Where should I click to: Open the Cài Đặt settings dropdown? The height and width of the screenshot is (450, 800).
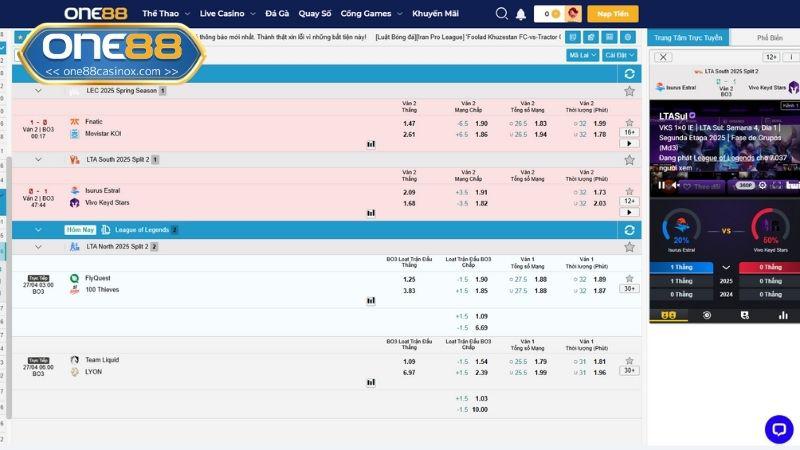coord(620,55)
